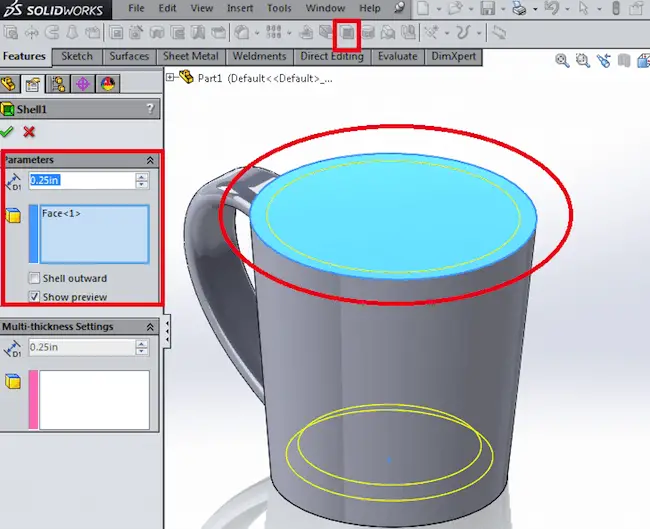650x529 pixels.
Task: Switch to the Evaluate tab
Action: (398, 56)
